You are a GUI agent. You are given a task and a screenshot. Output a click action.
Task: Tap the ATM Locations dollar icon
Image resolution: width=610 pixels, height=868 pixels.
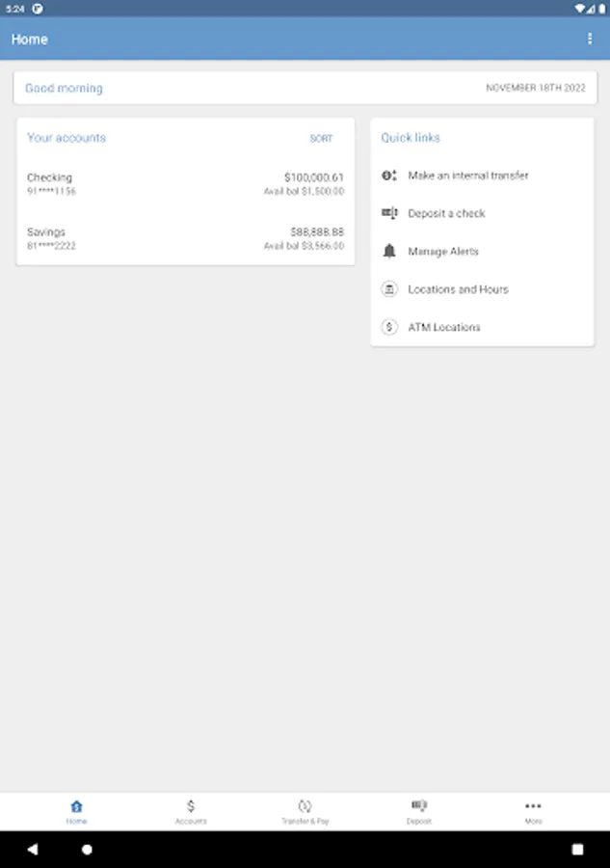coord(389,327)
